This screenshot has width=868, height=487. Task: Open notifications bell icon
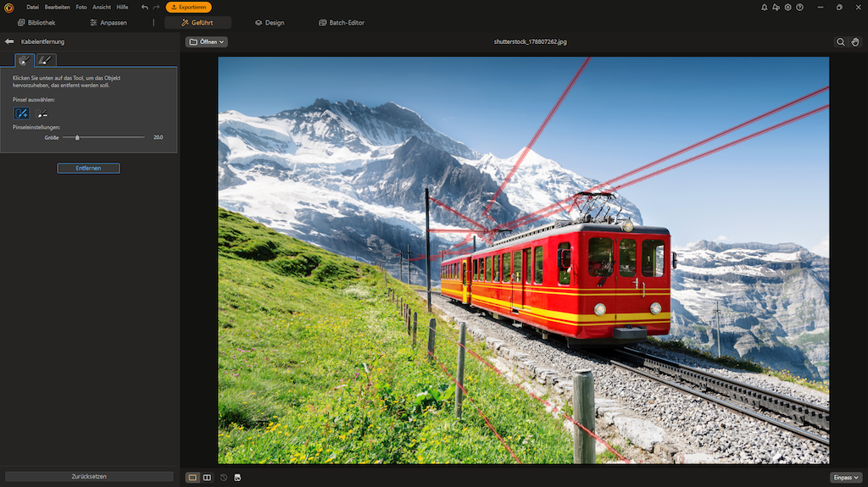pyautogui.click(x=765, y=7)
